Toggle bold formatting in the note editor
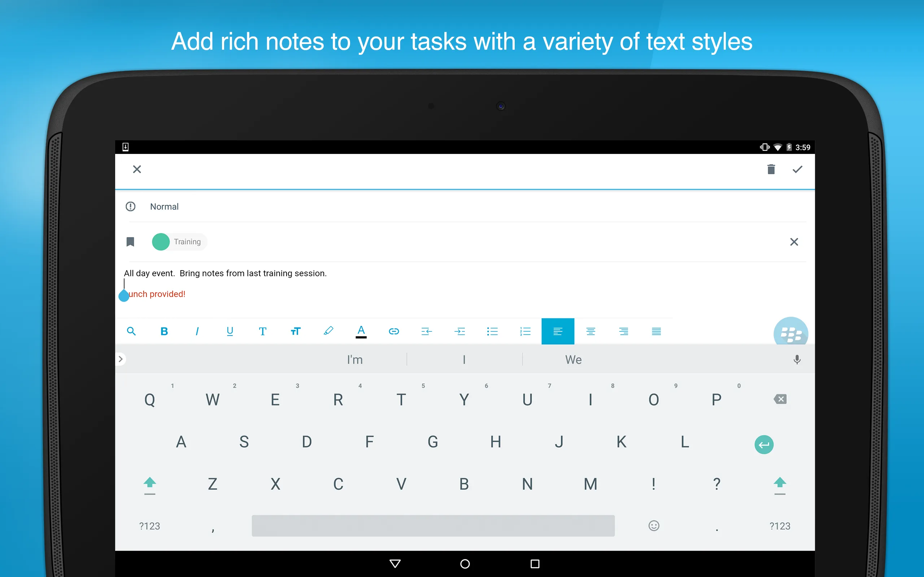The width and height of the screenshot is (924, 577). pyautogui.click(x=164, y=331)
